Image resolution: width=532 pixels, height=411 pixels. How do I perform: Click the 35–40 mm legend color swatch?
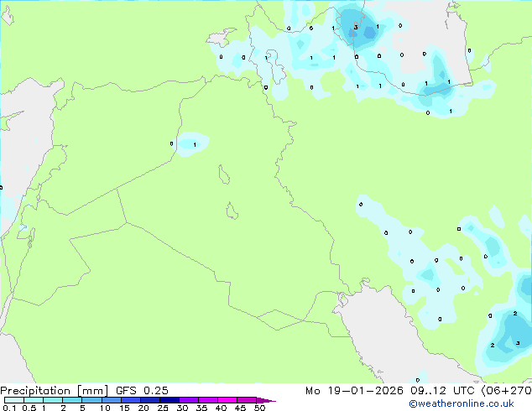point(208,400)
